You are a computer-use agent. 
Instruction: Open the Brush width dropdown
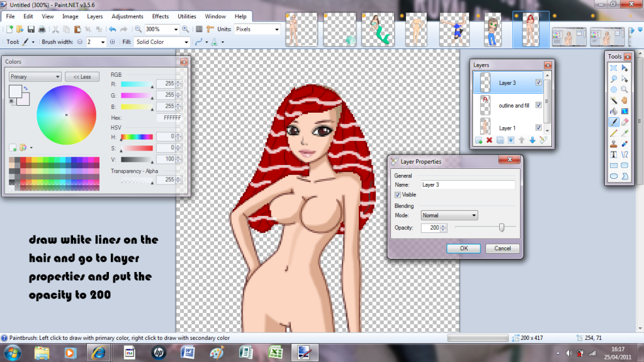[x=103, y=42]
